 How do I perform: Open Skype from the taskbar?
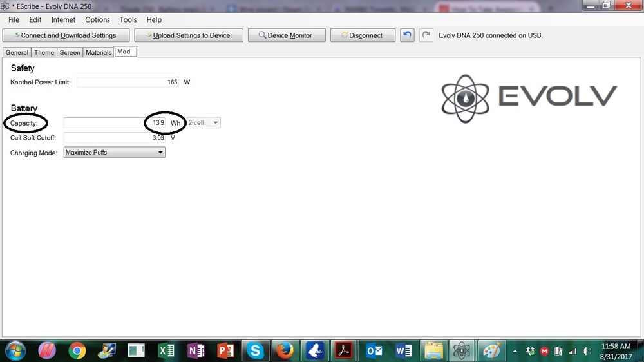click(x=255, y=351)
